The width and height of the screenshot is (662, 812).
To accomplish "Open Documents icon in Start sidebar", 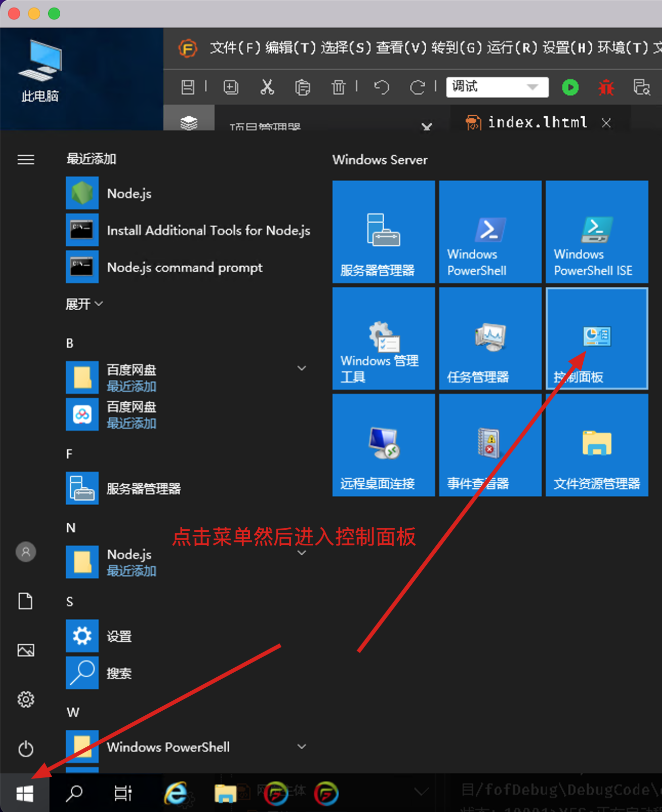I will click(x=26, y=600).
